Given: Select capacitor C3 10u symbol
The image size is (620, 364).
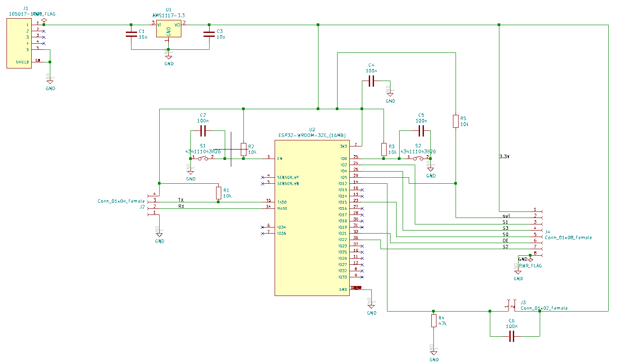Looking at the screenshot, I should [x=209, y=34].
